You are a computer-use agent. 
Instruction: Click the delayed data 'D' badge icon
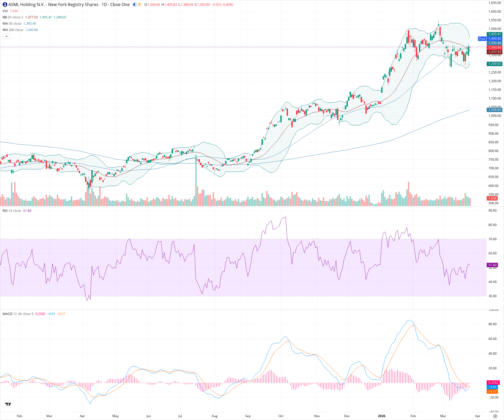[139, 4]
